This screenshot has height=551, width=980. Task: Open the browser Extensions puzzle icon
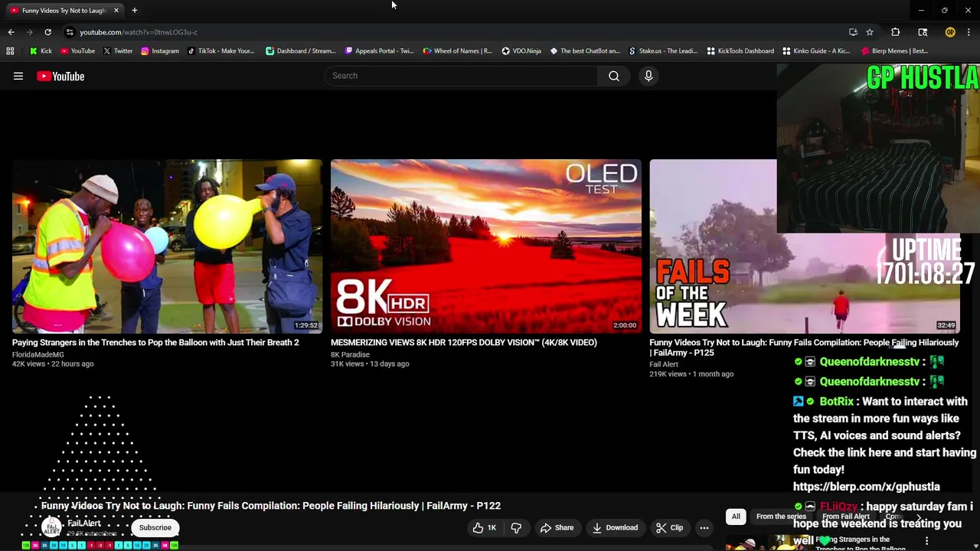[x=895, y=32]
